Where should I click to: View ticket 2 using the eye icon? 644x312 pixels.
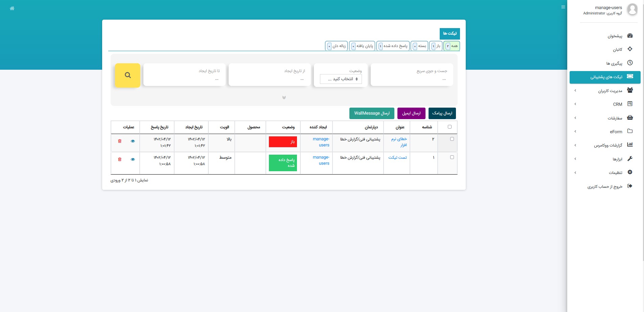coord(133,141)
